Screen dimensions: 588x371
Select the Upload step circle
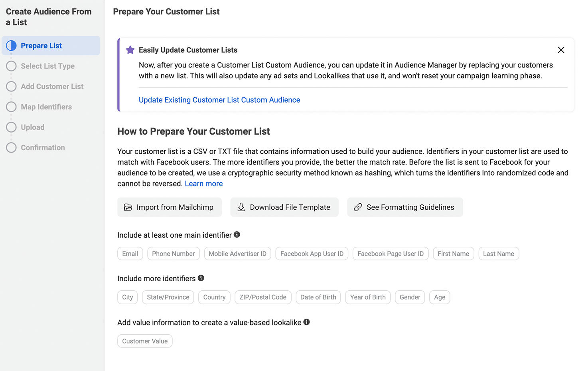(x=11, y=127)
